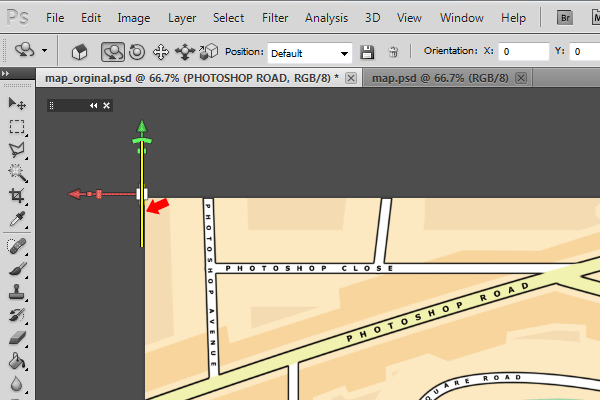Switch to the map.psd document tab
The height and width of the screenshot is (400, 600).
(440, 78)
